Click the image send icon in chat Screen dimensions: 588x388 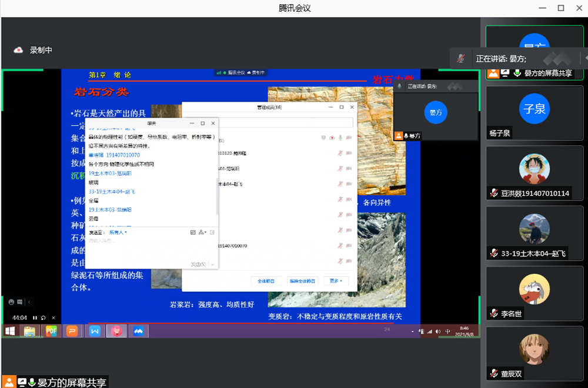point(193,232)
